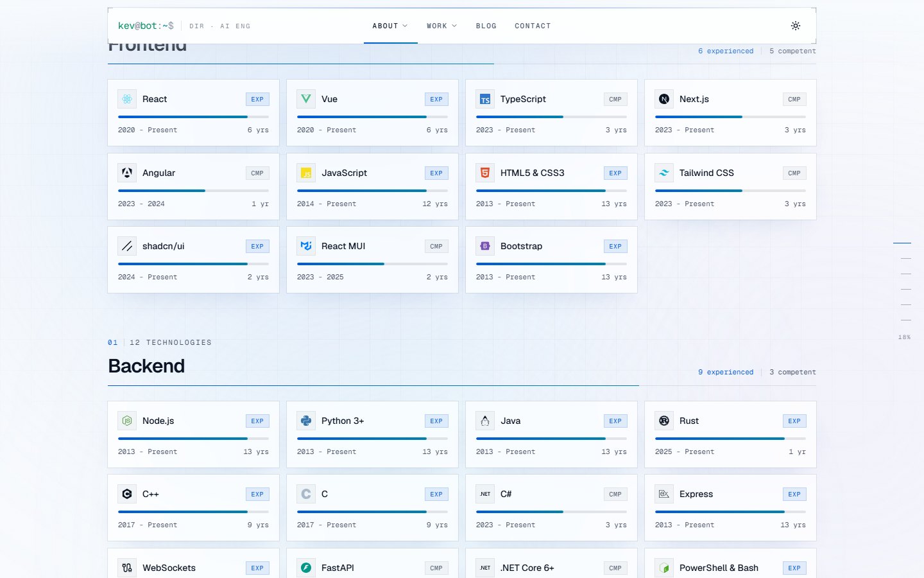Click the 'Backend' section heading
924x578 pixels.
point(146,366)
